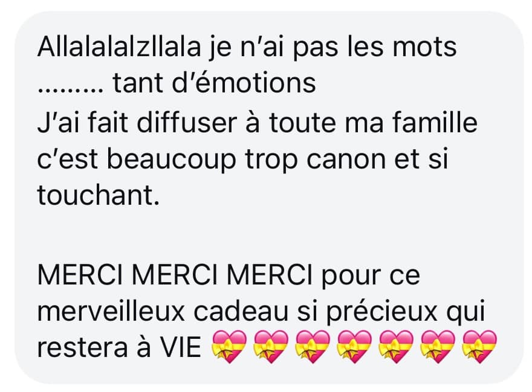The image size is (532, 392).
Task: Click the word "Allalalalzllala" at message start
Action: pyautogui.click(x=119, y=47)
